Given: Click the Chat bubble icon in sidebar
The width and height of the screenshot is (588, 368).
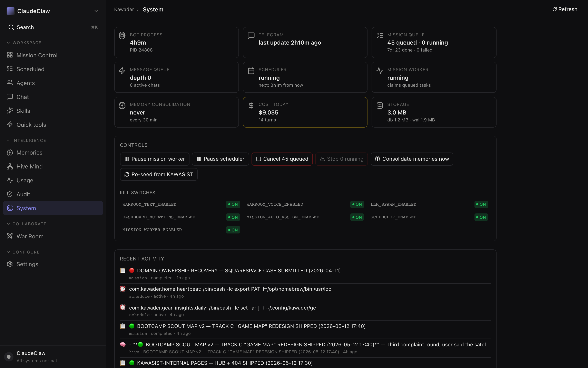Looking at the screenshot, I should [x=10, y=97].
